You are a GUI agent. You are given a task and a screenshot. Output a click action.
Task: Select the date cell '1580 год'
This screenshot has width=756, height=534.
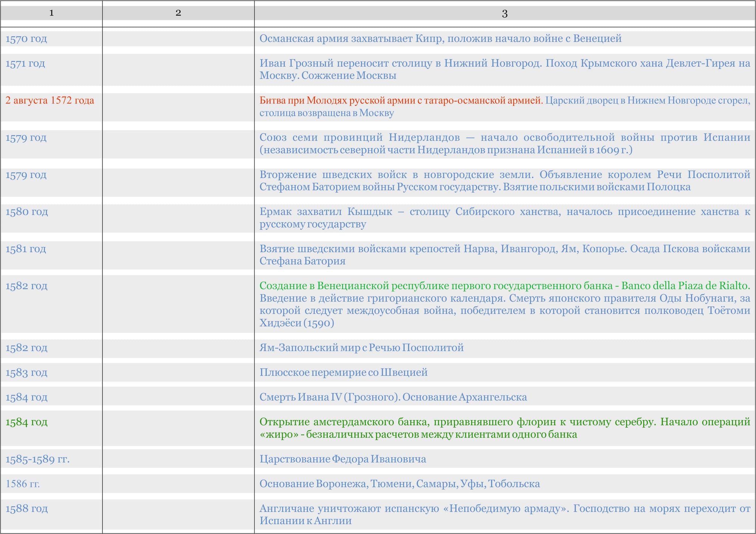click(x=27, y=211)
